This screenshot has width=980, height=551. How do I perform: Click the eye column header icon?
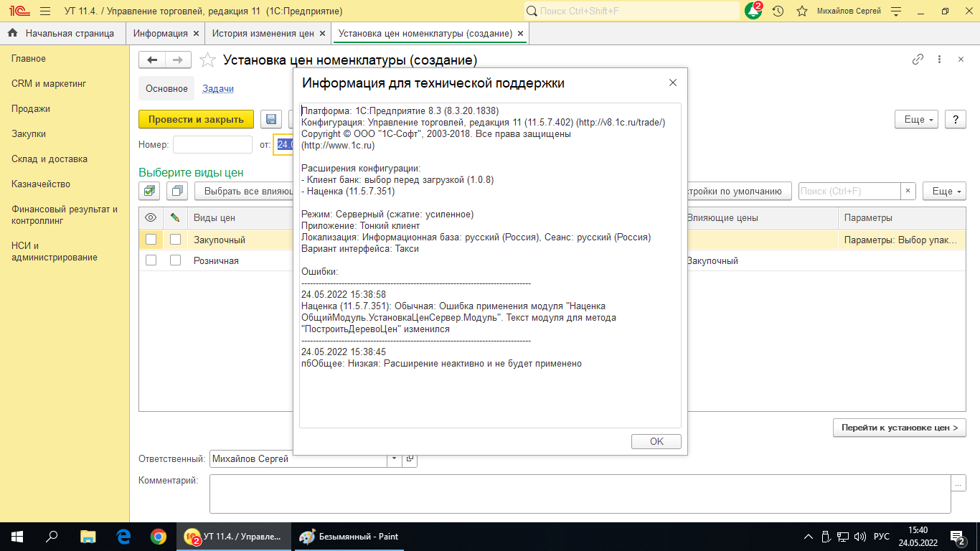click(x=151, y=217)
